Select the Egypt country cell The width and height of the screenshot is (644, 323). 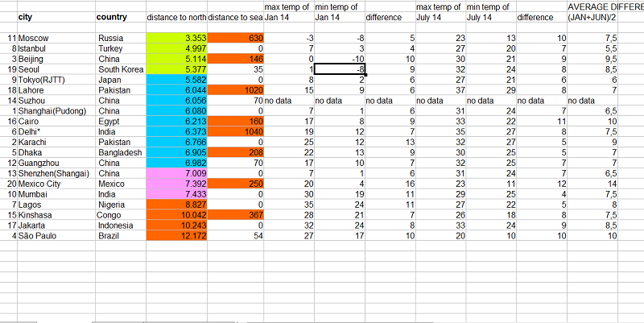pos(121,122)
